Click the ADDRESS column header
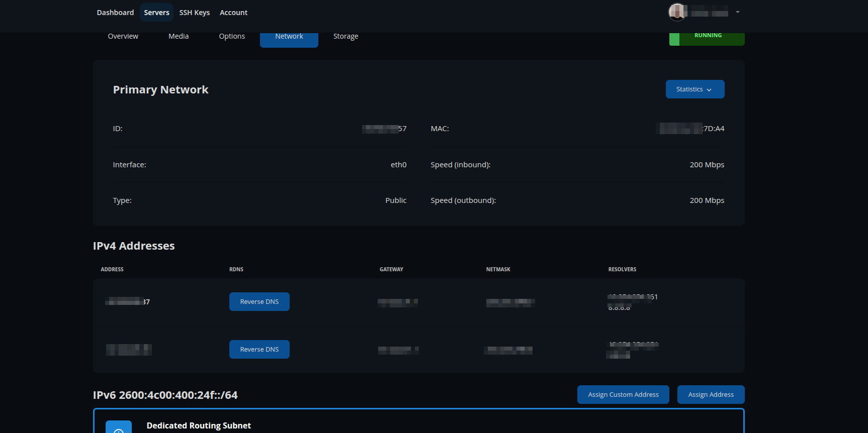Image resolution: width=868 pixels, height=433 pixels. click(x=112, y=270)
